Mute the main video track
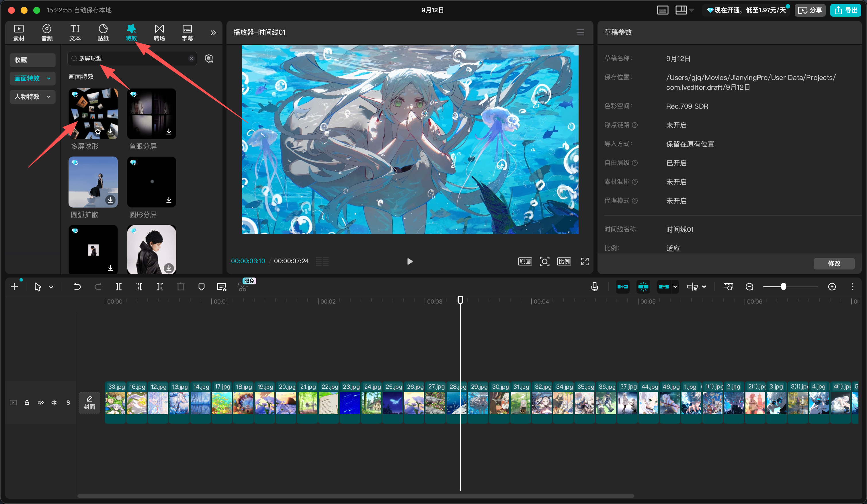 tap(54, 403)
